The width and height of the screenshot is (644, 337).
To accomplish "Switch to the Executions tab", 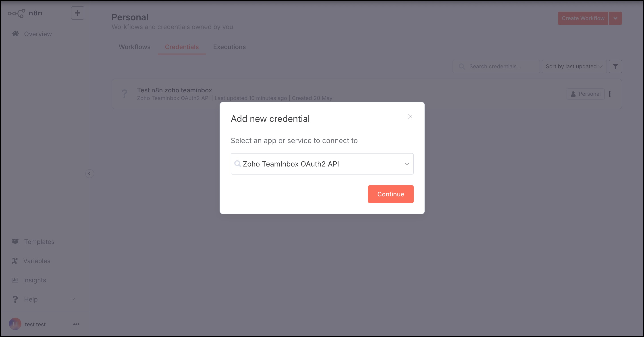I will pos(229,47).
